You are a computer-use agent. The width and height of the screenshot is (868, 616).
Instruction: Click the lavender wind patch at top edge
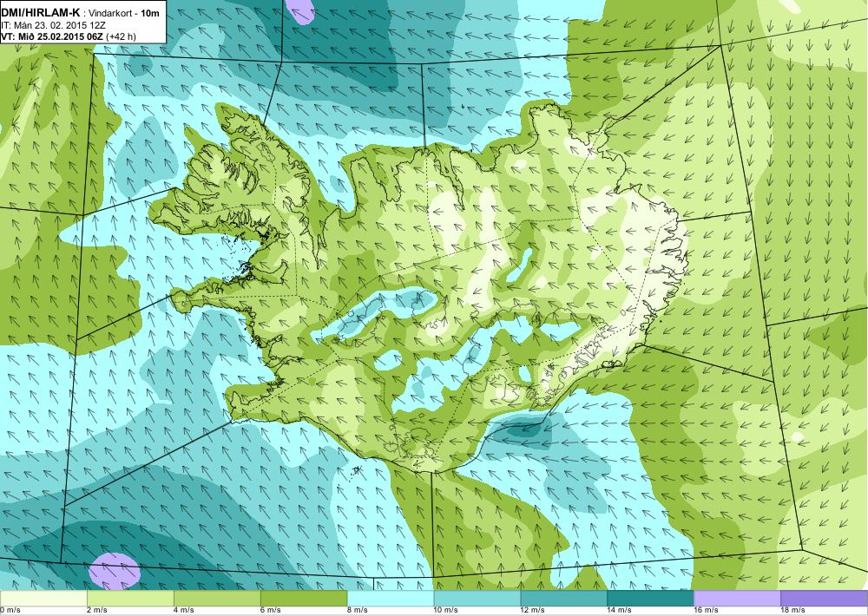tap(300, 10)
